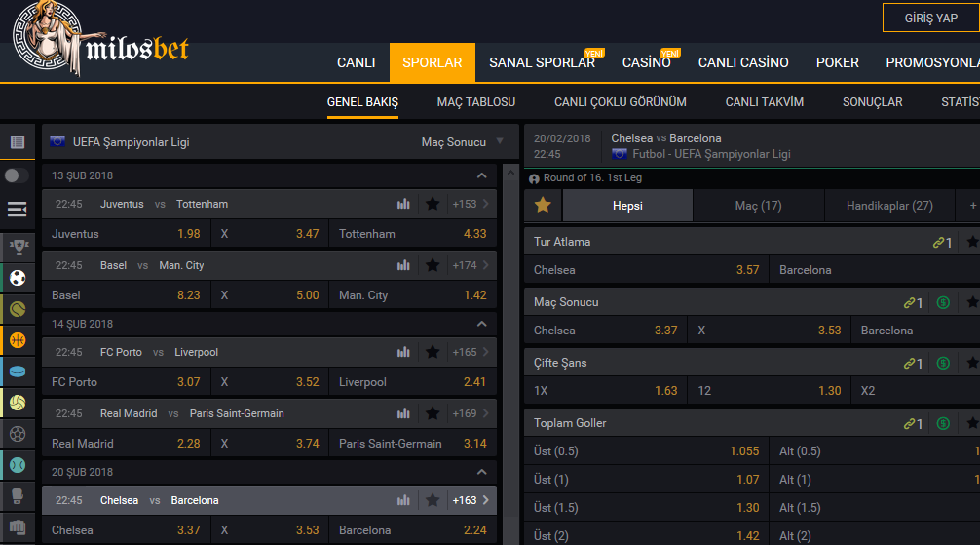This screenshot has height=545, width=980.
Task: Select the football icon in sports sidebar
Action: click(x=18, y=278)
